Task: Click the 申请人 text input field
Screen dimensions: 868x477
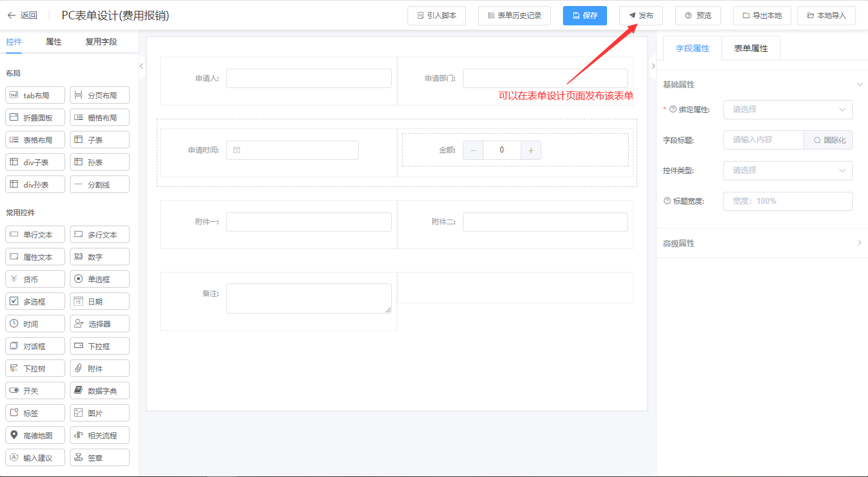Action: click(309, 78)
